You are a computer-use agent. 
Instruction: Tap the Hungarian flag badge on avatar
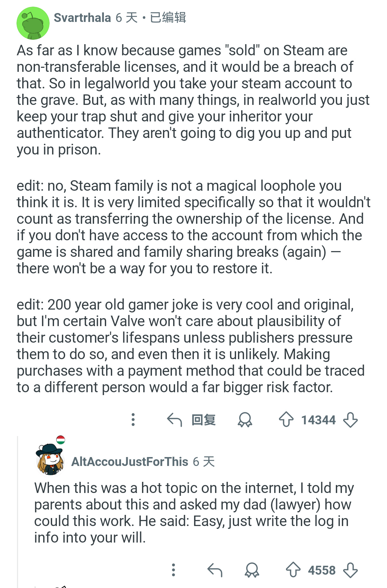pyautogui.click(x=61, y=440)
